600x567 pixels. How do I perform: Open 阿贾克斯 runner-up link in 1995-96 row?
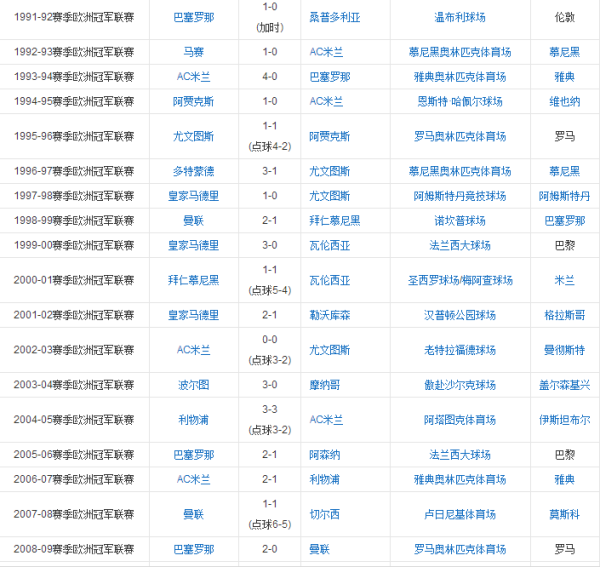coord(330,136)
